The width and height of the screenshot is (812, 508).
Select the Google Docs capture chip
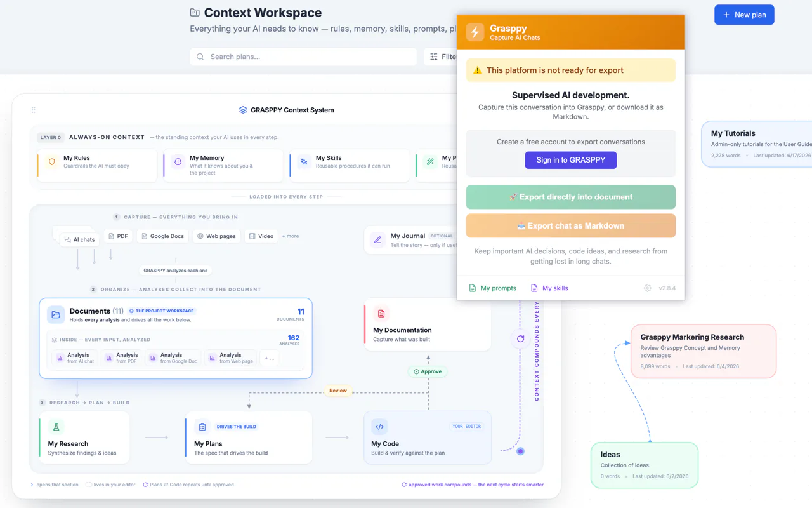[x=163, y=236]
